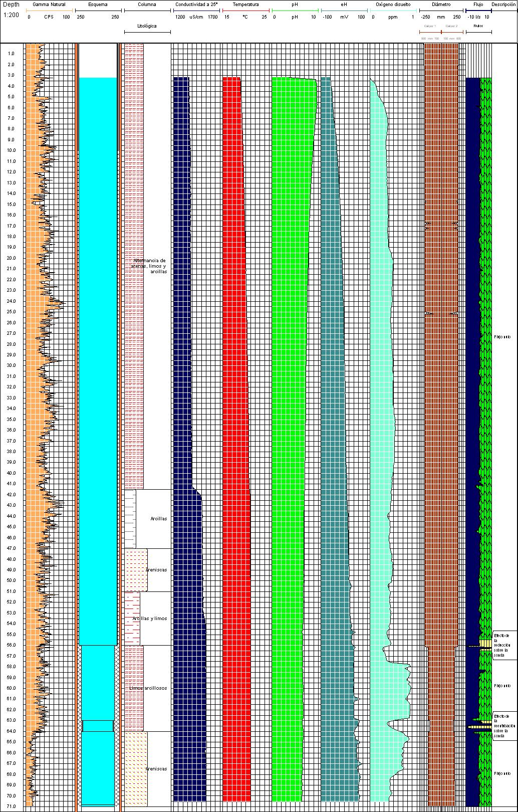Viewport: 518px width, 812px height.
Task: Click the Diámetro track title
Action: pyautogui.click(x=441, y=5)
